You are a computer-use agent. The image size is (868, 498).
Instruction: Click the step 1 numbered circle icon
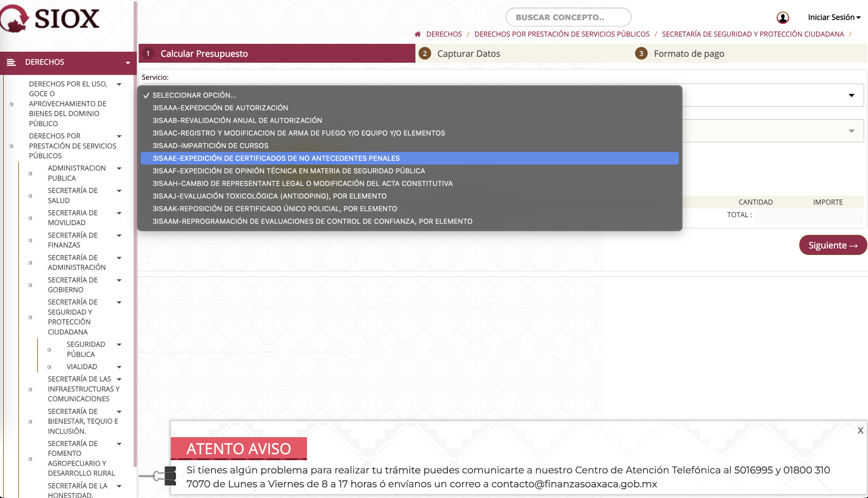tap(148, 54)
